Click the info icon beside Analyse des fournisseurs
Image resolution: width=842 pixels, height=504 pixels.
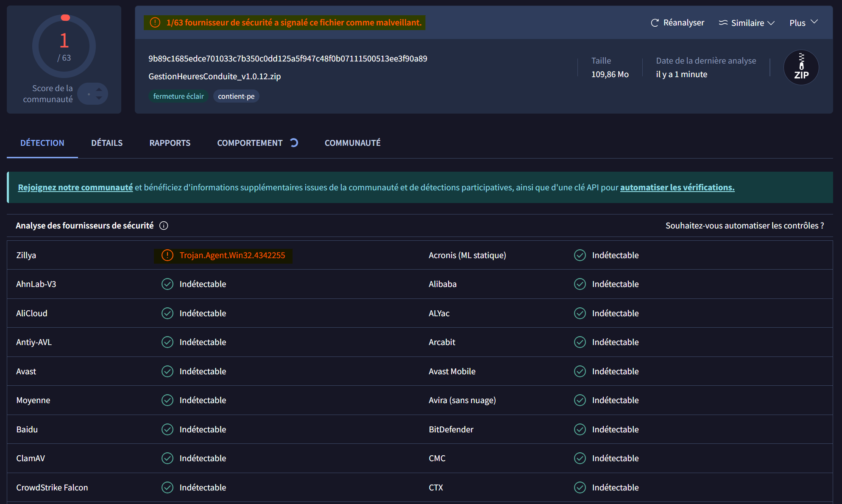164,226
